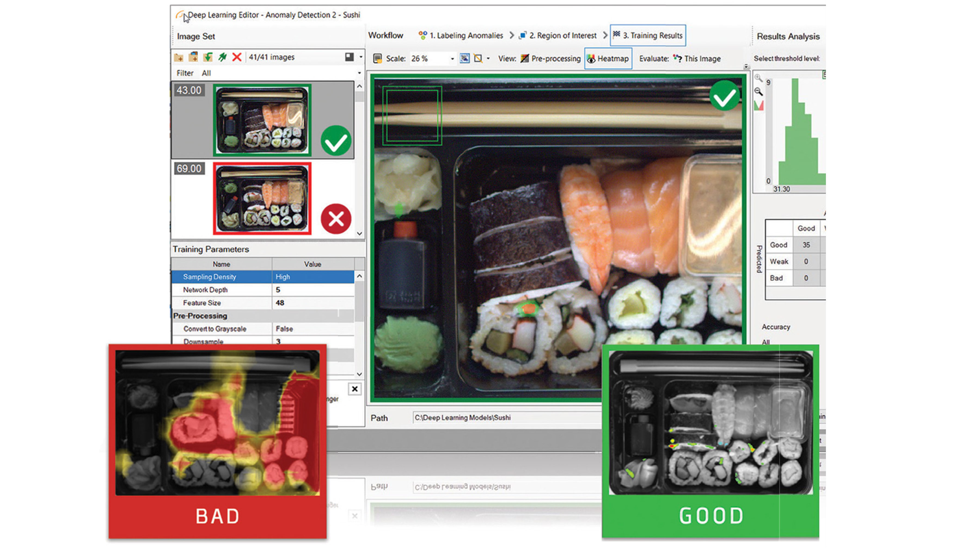Delete selected image with the red X icon
Image resolution: width=980 pixels, height=551 pixels.
[237, 57]
